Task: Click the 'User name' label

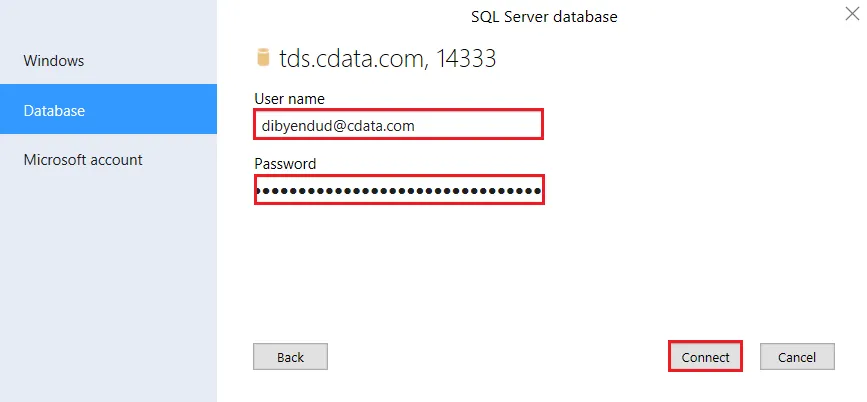Action: pyautogui.click(x=289, y=98)
